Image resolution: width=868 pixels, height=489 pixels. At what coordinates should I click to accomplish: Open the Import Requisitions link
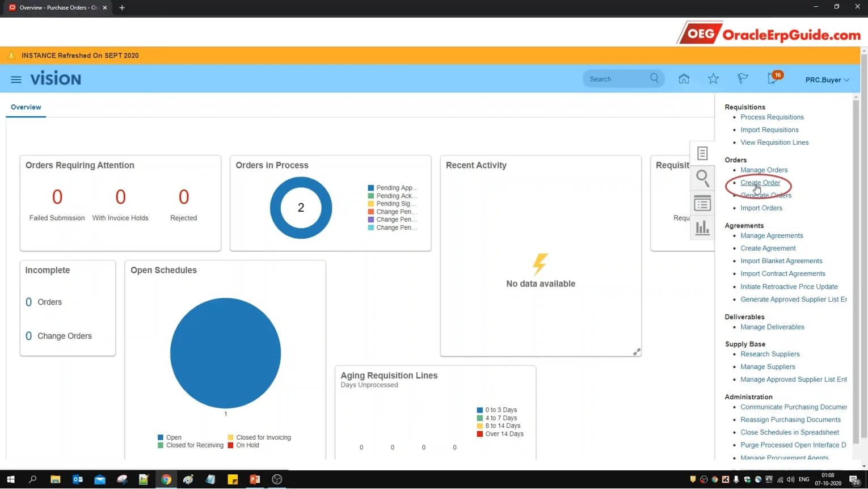(769, 130)
